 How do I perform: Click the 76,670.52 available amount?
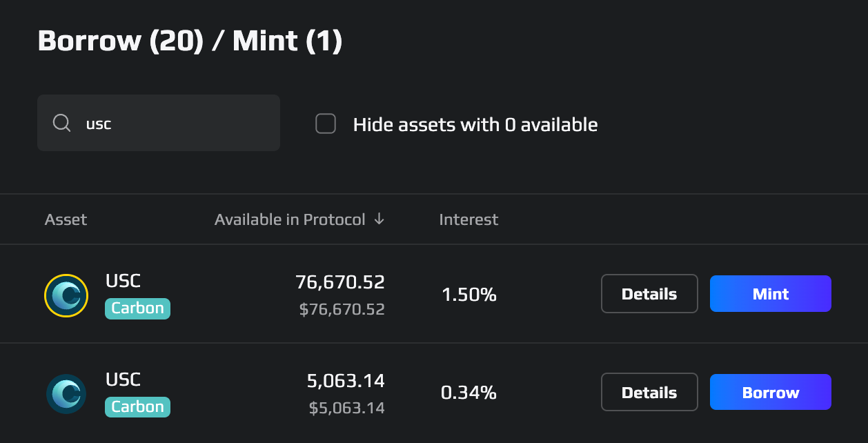[340, 282]
